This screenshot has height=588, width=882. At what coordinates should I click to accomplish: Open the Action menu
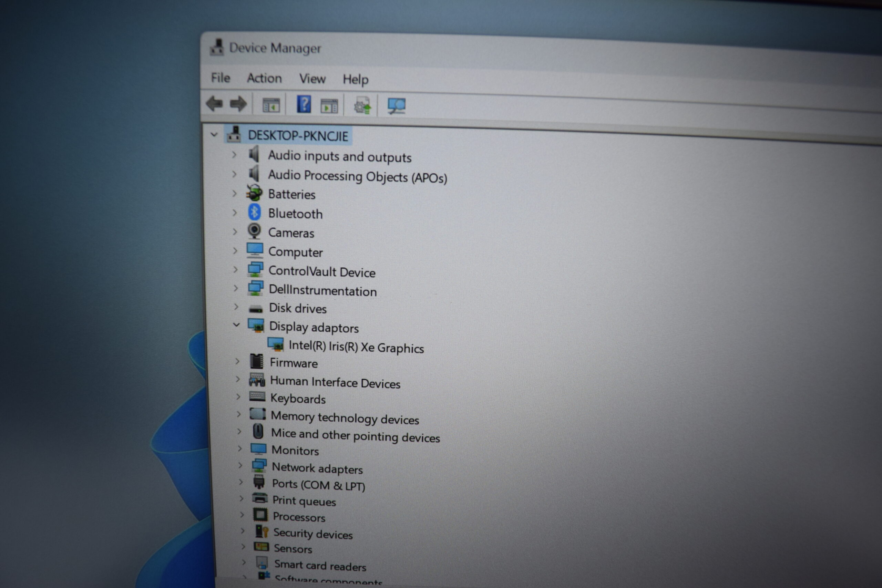pos(264,78)
